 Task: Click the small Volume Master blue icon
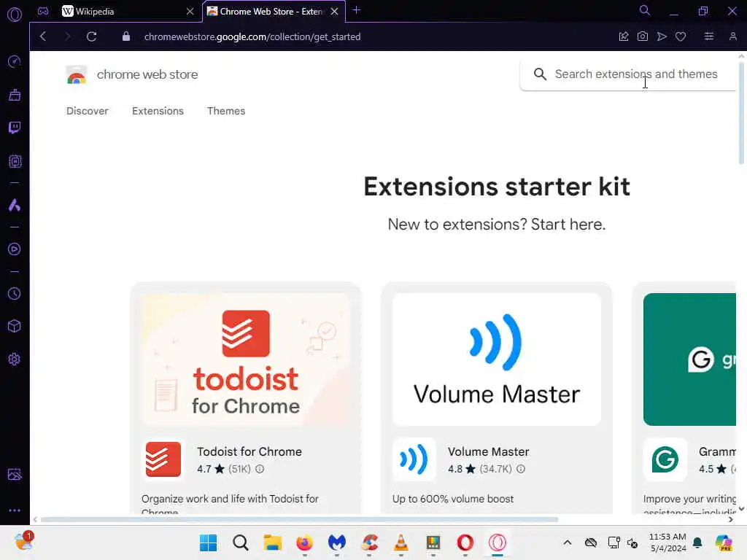coord(414,459)
